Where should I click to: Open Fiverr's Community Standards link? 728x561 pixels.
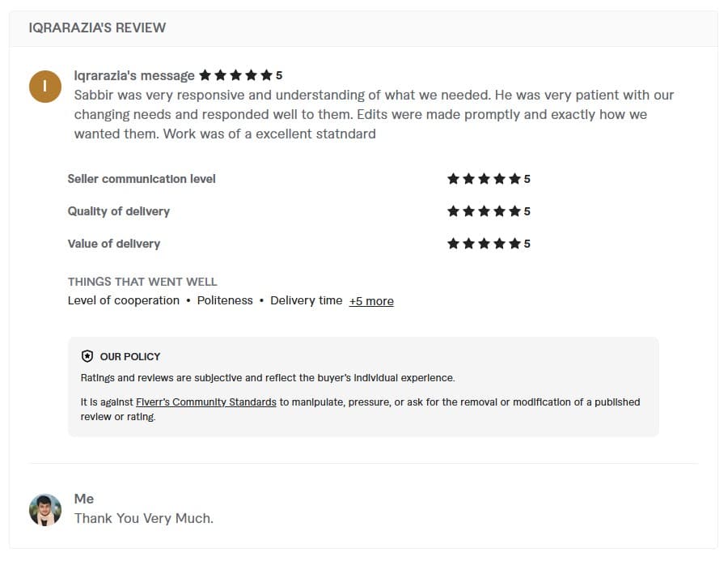click(206, 402)
